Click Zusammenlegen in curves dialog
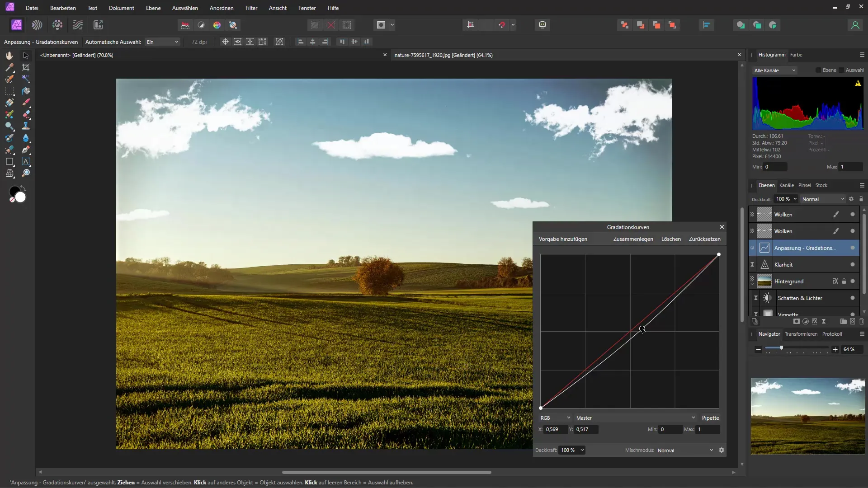This screenshot has height=488, width=868. point(633,239)
